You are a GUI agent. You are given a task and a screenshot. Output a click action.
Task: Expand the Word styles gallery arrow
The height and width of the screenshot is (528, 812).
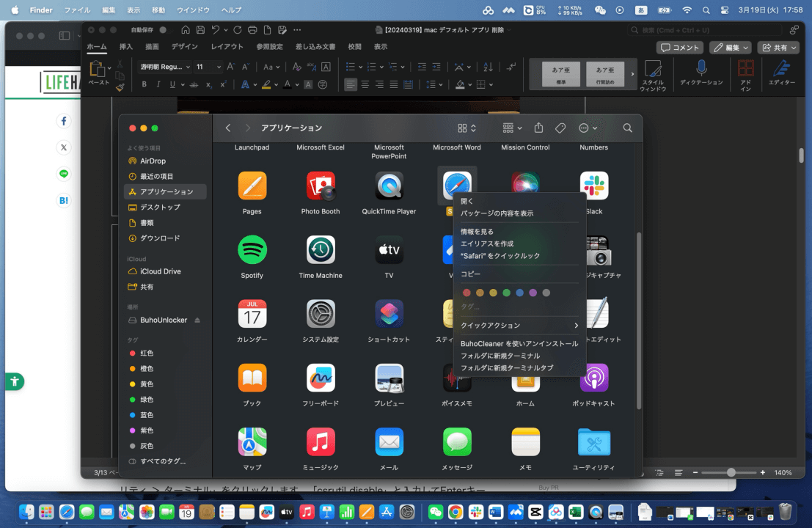click(632, 74)
